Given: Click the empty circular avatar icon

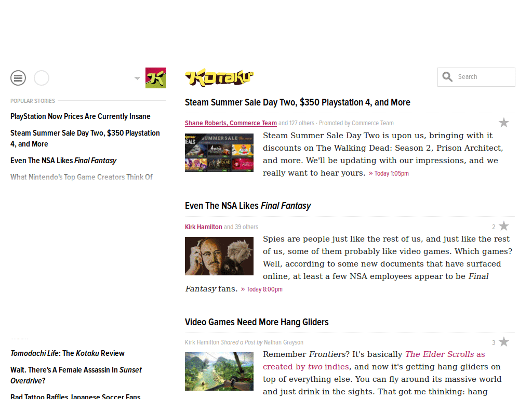Looking at the screenshot, I should [x=42, y=78].
